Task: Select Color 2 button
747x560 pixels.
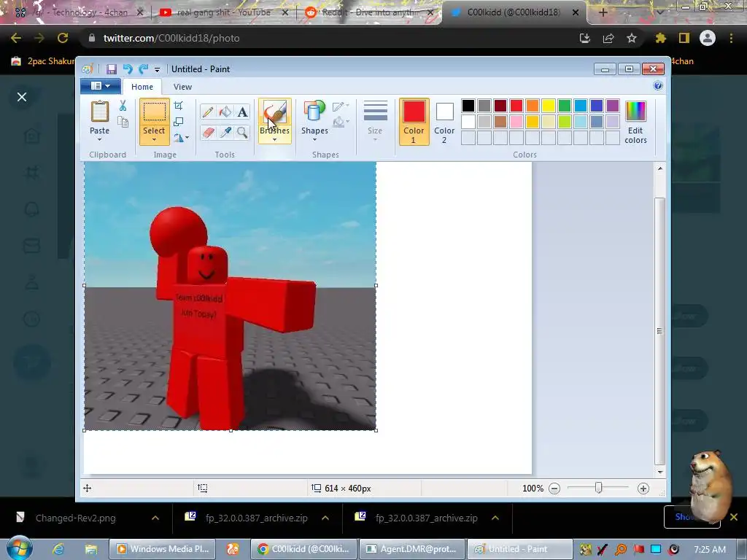Action: pos(444,122)
